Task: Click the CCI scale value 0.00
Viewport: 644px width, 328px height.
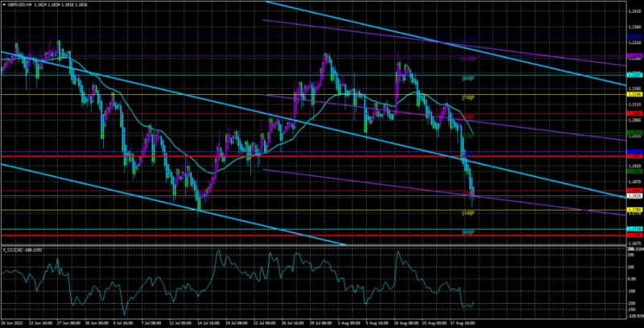Action: pos(631,279)
